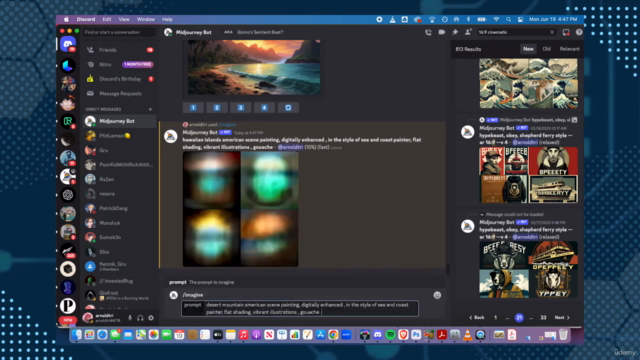Viewport: 640px width, 360px height.
Task: Open the OpenAI-logo server icon
Action: [x=68, y=195]
